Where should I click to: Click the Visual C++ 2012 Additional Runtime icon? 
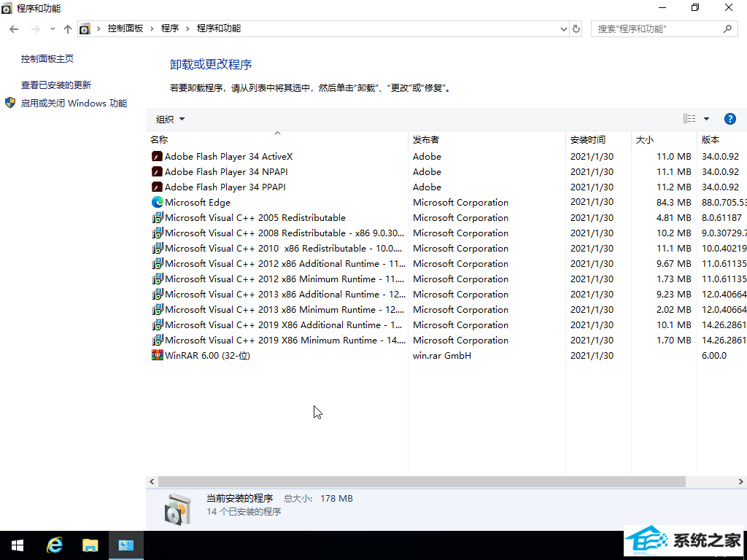pos(158,263)
